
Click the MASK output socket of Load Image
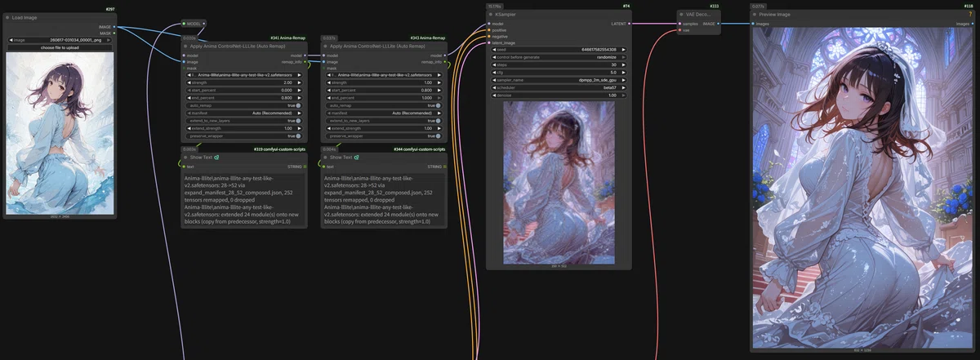pos(114,33)
